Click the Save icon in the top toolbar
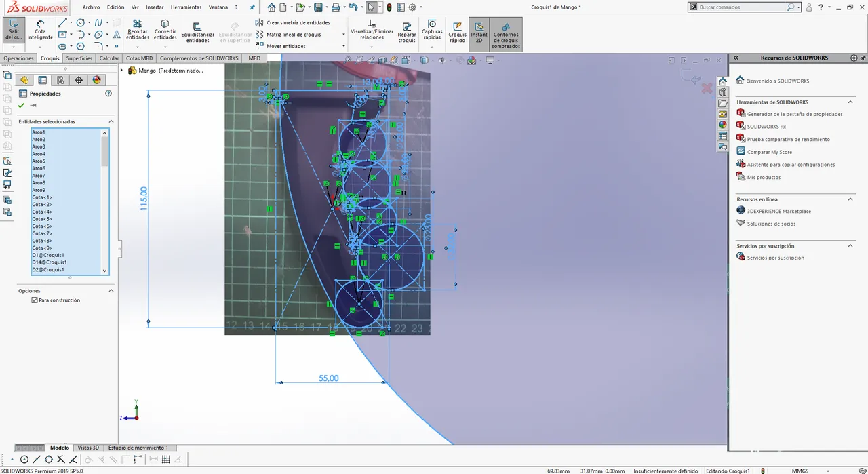Viewport: 868px width, 474px height. pyautogui.click(x=317, y=7)
